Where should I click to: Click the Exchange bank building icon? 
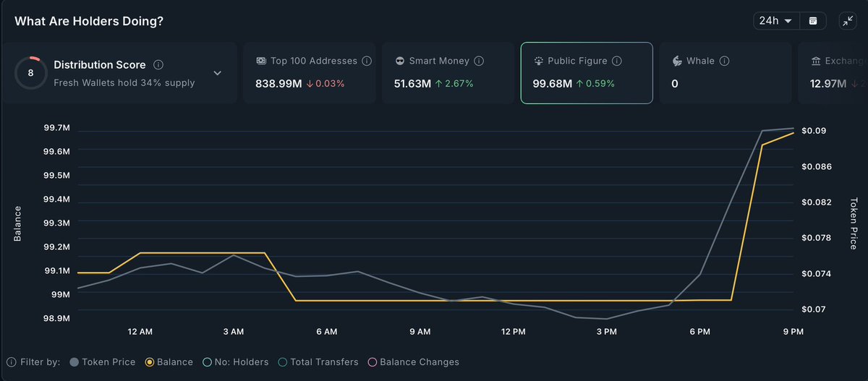coord(816,61)
